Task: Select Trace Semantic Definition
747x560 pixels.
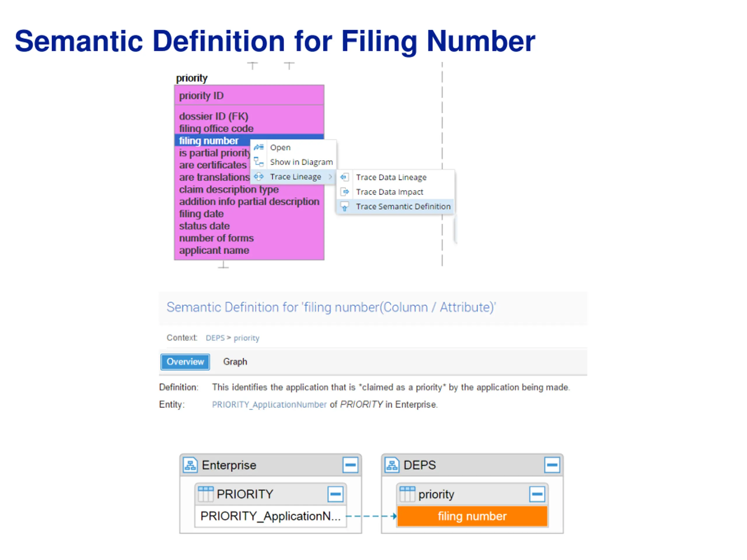Action: click(395, 206)
